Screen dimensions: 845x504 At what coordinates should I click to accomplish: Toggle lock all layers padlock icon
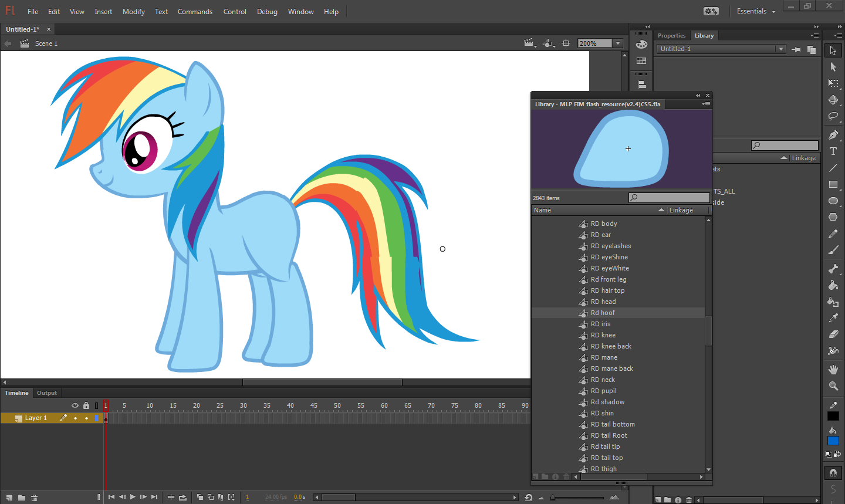[x=86, y=405]
